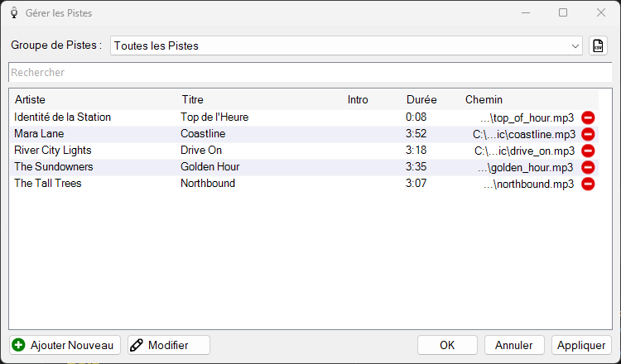Click the 3:35 duration cell
Screen dimensions: 621x364
416,167
